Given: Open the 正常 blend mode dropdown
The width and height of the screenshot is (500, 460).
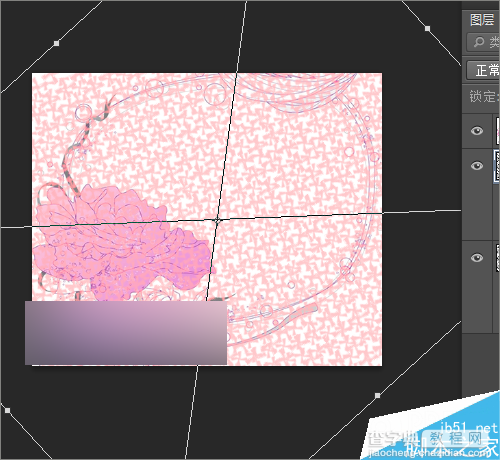Looking at the screenshot, I should (483, 70).
